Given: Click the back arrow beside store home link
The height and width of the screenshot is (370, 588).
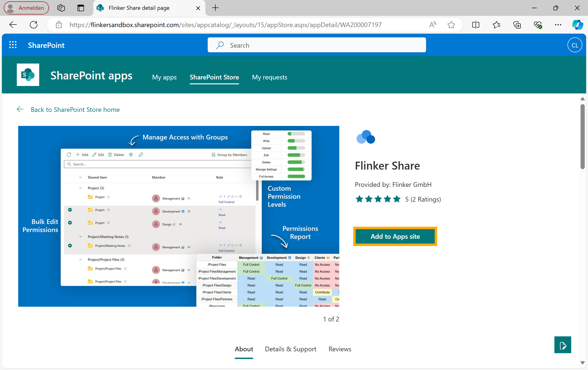Looking at the screenshot, I should pos(20,109).
